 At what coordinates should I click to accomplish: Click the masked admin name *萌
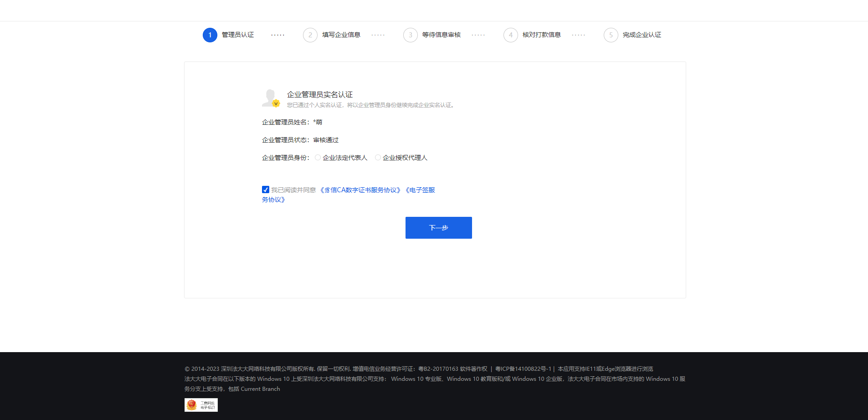pos(317,122)
